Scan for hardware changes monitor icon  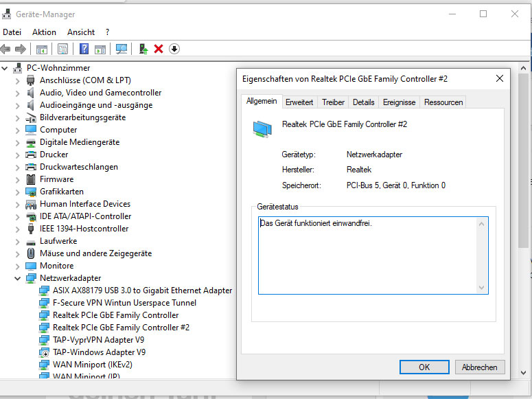coord(122,49)
